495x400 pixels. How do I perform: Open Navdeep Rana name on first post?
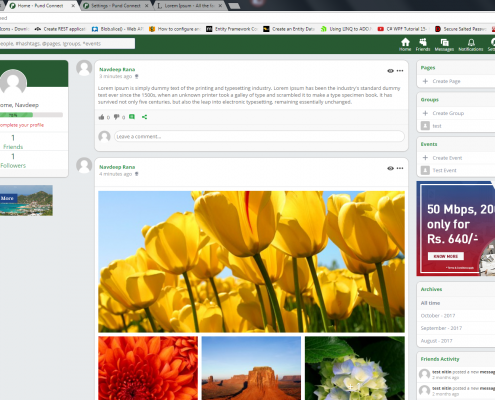click(x=117, y=69)
